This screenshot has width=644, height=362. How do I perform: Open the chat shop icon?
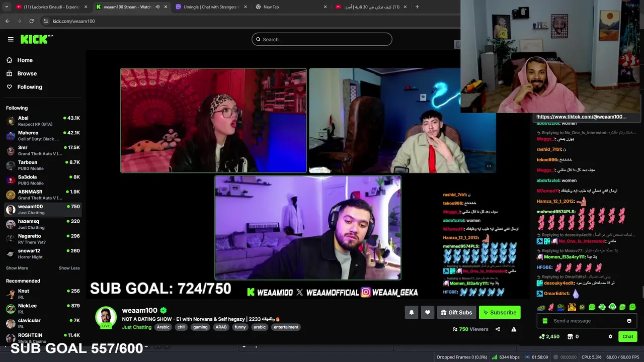coord(571,336)
